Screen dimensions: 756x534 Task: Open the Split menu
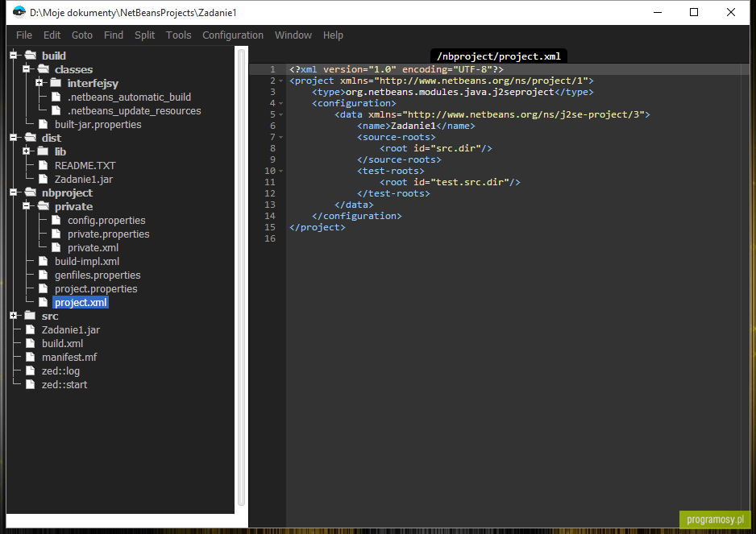[x=144, y=35]
